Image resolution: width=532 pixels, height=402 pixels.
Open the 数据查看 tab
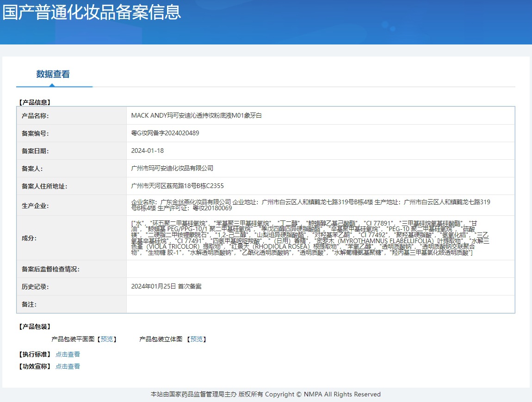(x=53, y=74)
